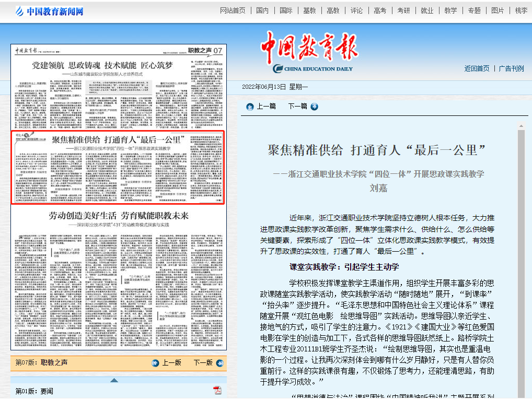Click the 中国教育新闻网 site logo
532x400 pixels.
49,11
